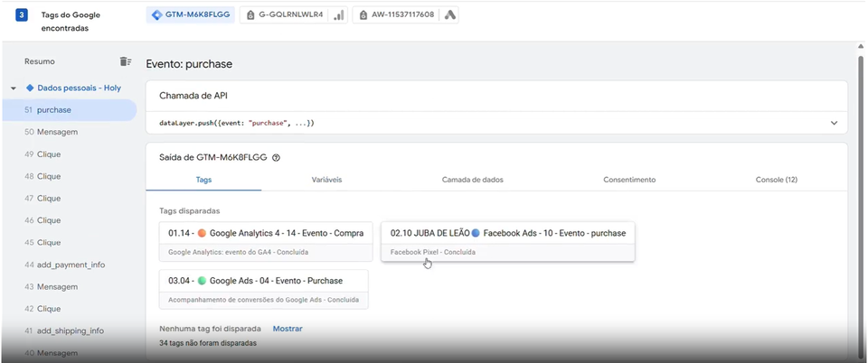The image size is (868, 363).
Task: Switch to the Tags tab
Action: 203,180
